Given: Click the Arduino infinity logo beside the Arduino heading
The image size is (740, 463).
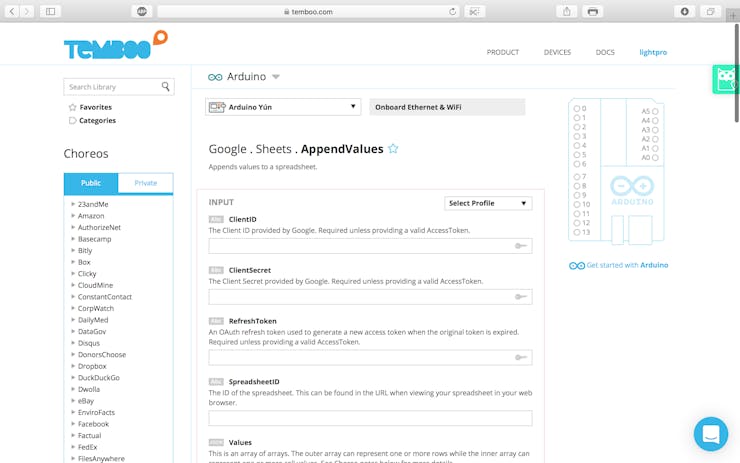Looking at the screenshot, I should click(x=215, y=77).
